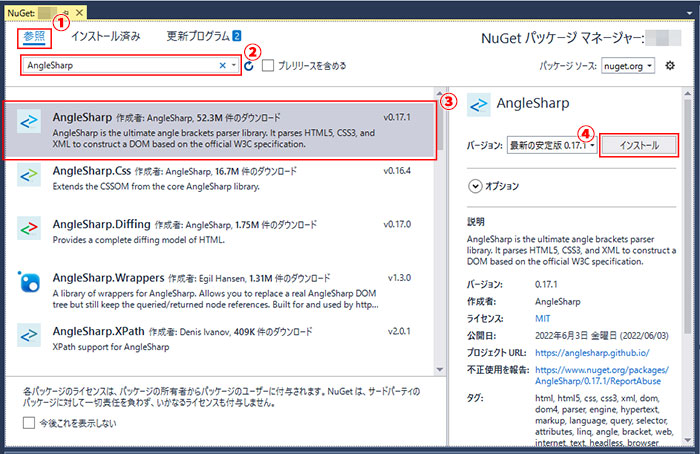Click the v0.17.0 version label

click(397, 224)
